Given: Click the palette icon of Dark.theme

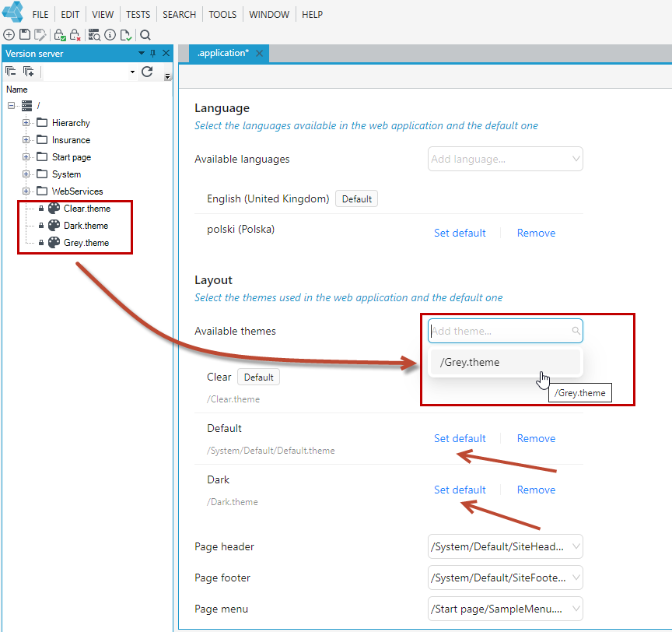Looking at the screenshot, I should (54, 226).
